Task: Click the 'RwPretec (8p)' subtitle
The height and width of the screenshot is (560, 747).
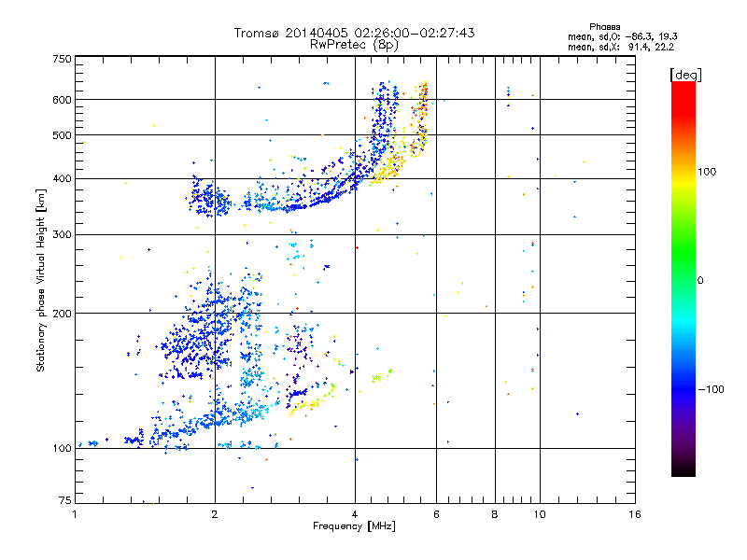Action: tap(354, 45)
